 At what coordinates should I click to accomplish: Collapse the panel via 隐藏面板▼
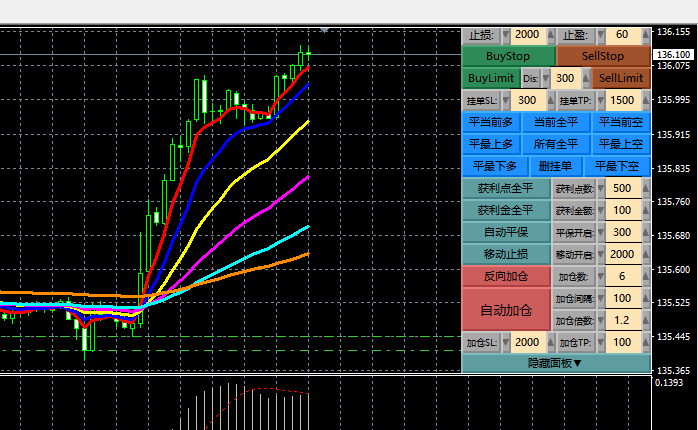556,363
